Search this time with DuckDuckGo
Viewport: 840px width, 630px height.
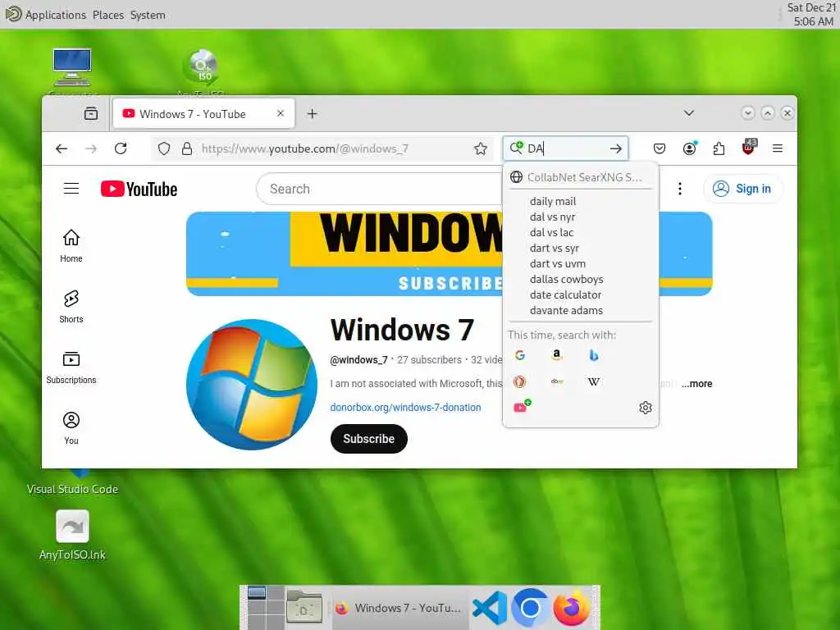pyautogui.click(x=519, y=381)
